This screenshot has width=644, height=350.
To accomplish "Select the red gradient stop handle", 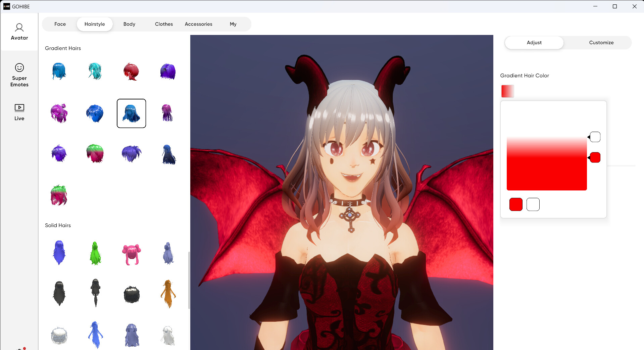I will pyautogui.click(x=595, y=158).
